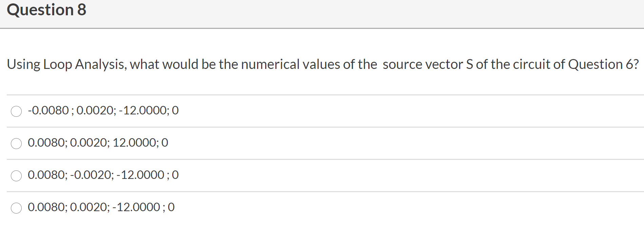
Task: Click answer label with positive 12.0000
Action: [98, 143]
